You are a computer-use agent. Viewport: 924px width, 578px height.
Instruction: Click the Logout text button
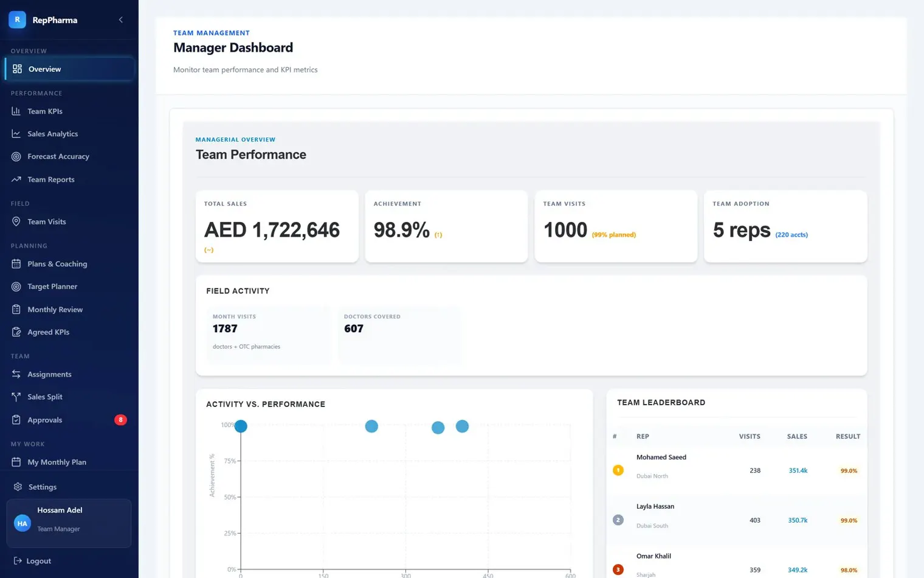39,561
